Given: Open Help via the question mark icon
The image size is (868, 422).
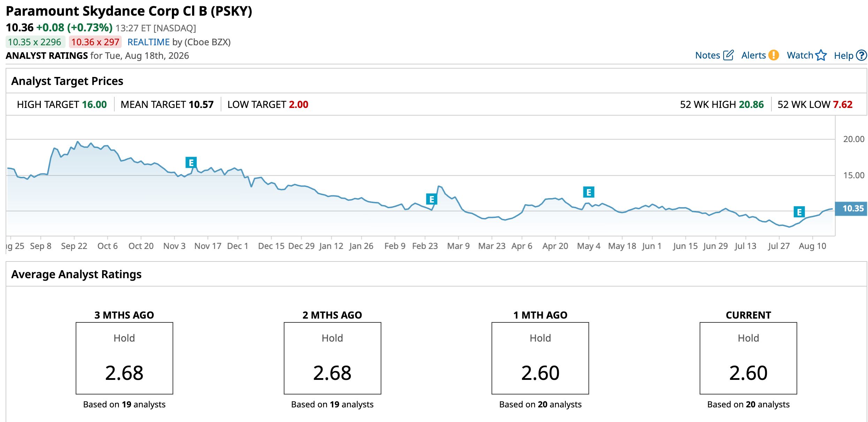Looking at the screenshot, I should pos(861,55).
